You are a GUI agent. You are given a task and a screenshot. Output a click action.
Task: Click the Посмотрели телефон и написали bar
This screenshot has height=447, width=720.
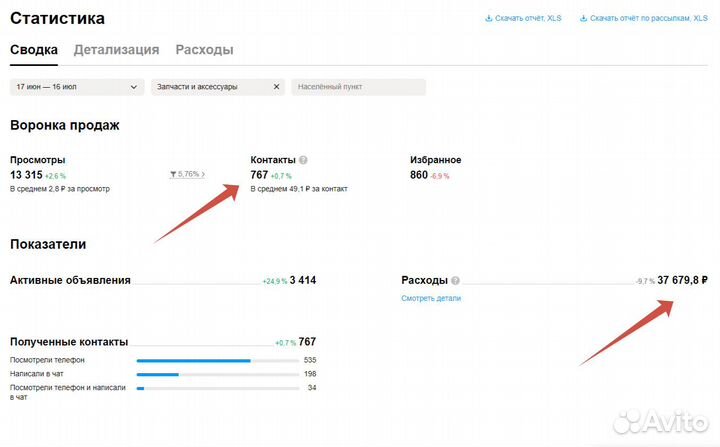(x=218, y=388)
